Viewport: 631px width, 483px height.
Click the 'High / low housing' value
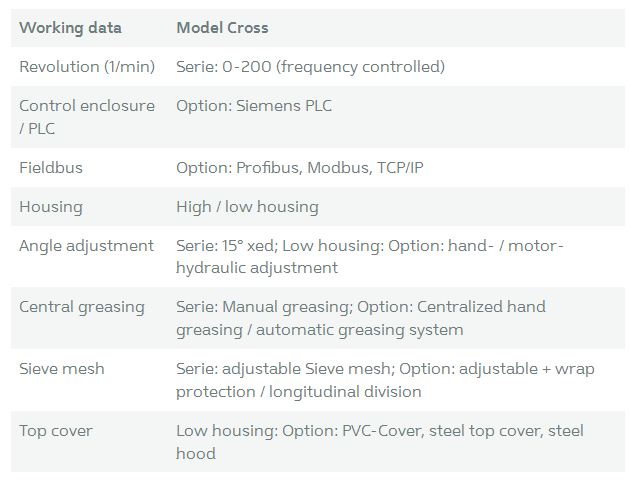(247, 207)
